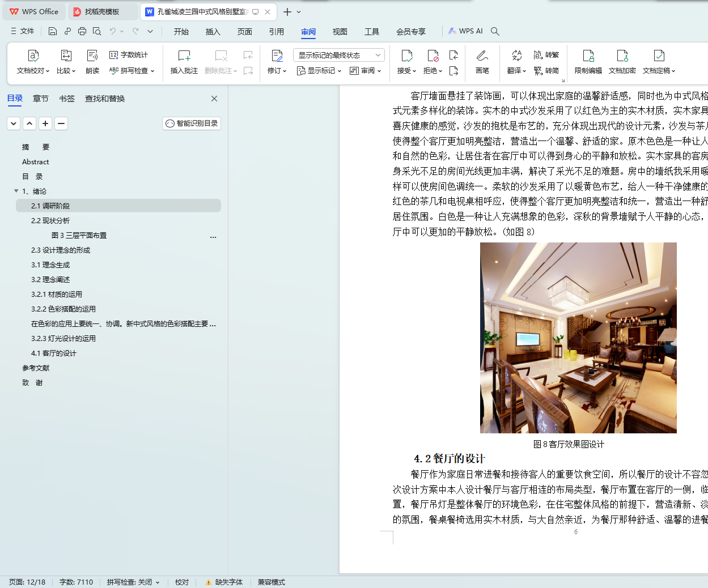Go to next revision icon
Image resolution: width=708 pixels, height=588 pixels.
coord(453,71)
